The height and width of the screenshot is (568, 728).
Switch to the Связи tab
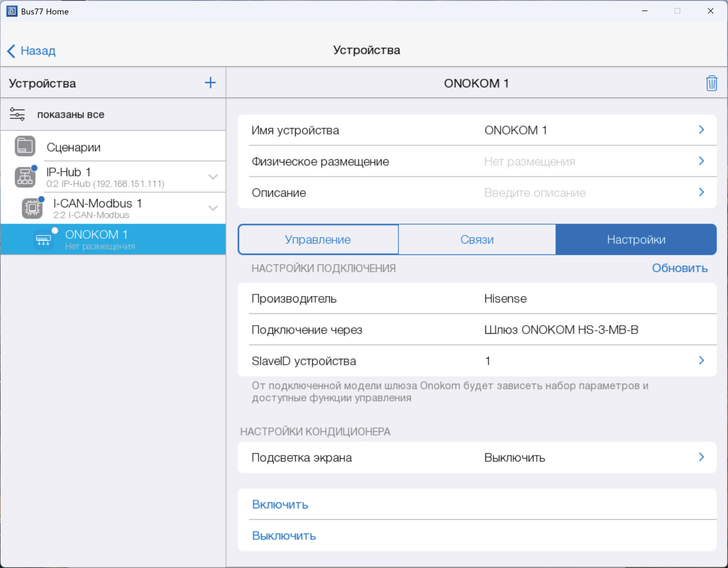[477, 239]
